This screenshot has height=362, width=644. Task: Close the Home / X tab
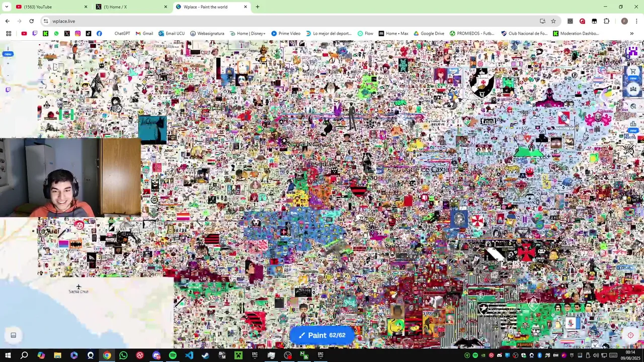point(166,7)
